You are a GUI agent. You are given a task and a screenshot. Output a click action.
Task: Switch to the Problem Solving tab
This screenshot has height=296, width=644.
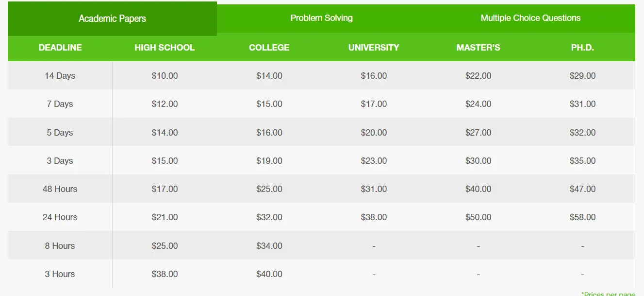click(x=321, y=18)
